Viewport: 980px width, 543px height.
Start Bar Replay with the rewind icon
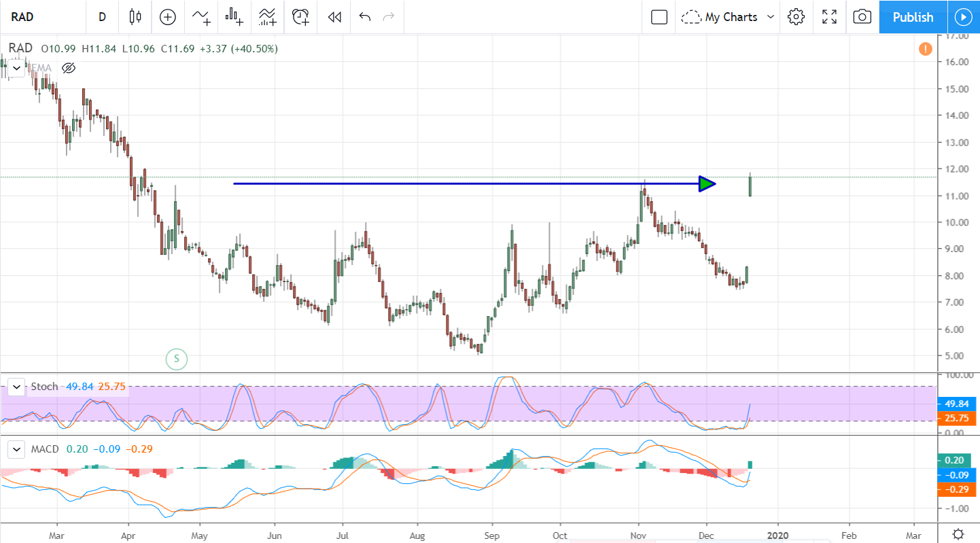point(334,17)
